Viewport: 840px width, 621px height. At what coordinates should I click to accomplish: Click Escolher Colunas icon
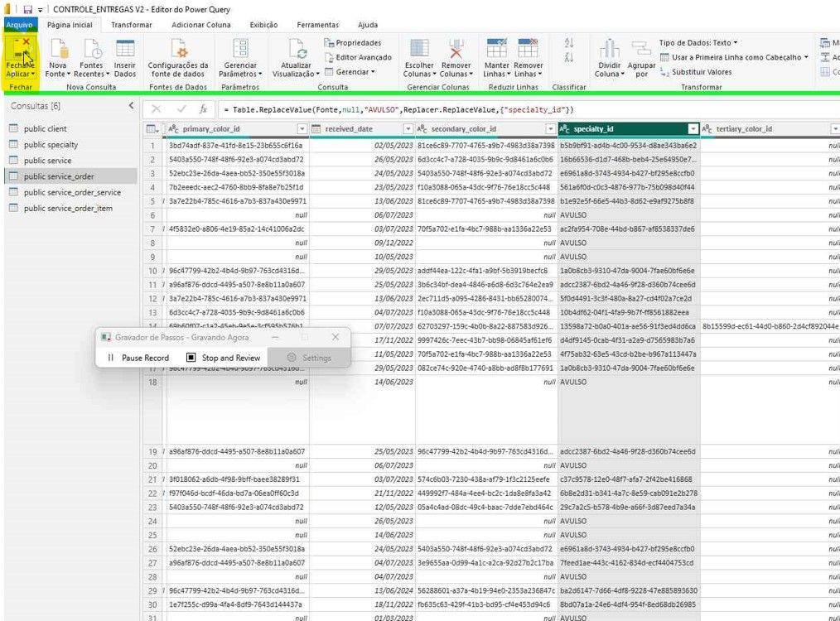pyautogui.click(x=419, y=49)
